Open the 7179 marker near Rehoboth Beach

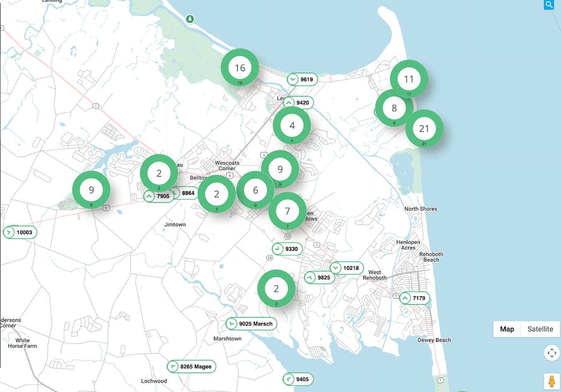(414, 298)
